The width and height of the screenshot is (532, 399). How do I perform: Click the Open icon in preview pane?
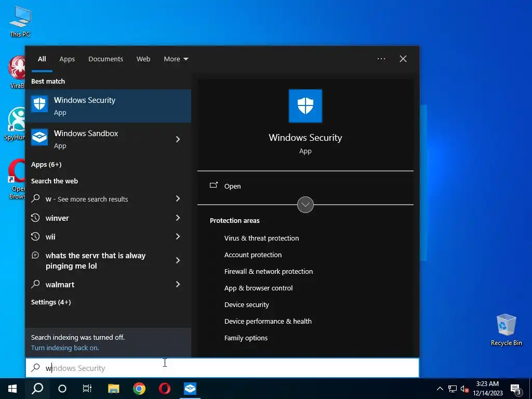[214, 185]
